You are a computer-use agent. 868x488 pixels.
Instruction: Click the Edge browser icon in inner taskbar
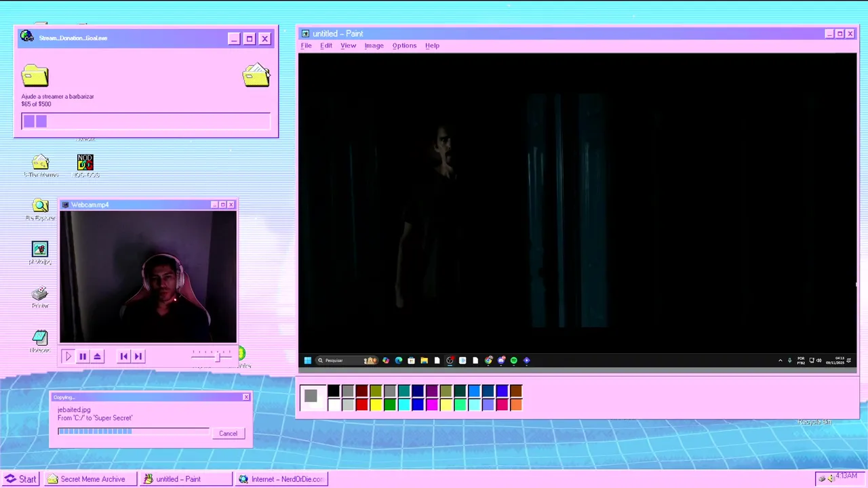399,361
